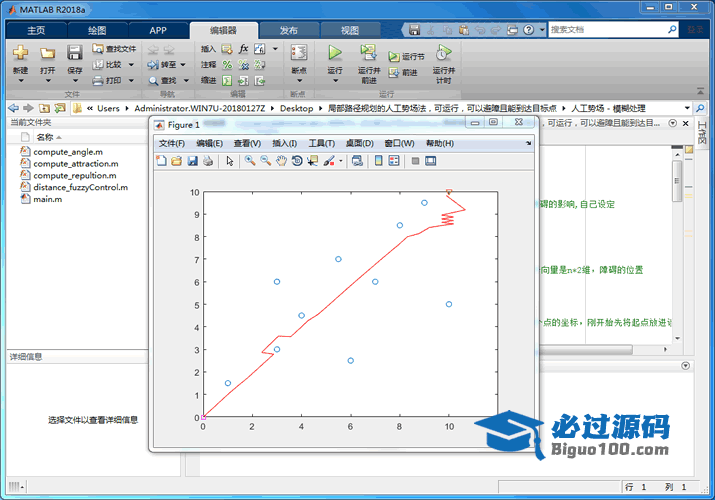Viewport: 715px width, 500px height.
Task: Expand the 运行 dropdown arrow
Action: pos(336,81)
